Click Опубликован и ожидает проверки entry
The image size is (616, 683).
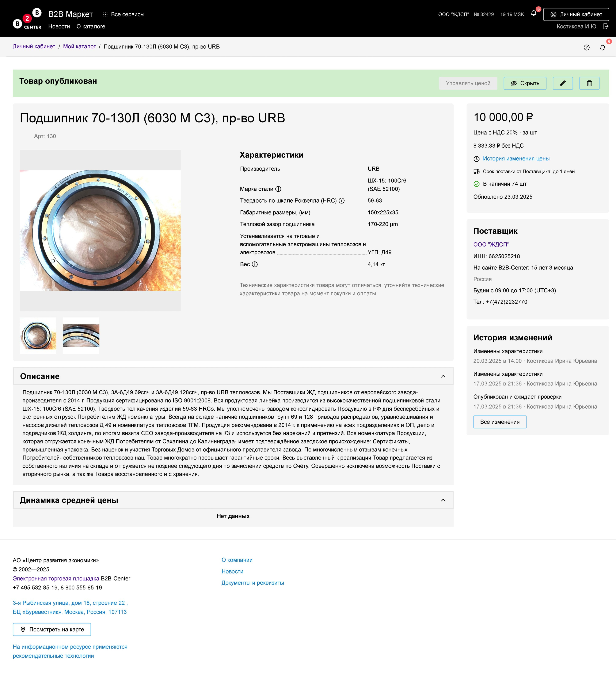tap(535, 402)
